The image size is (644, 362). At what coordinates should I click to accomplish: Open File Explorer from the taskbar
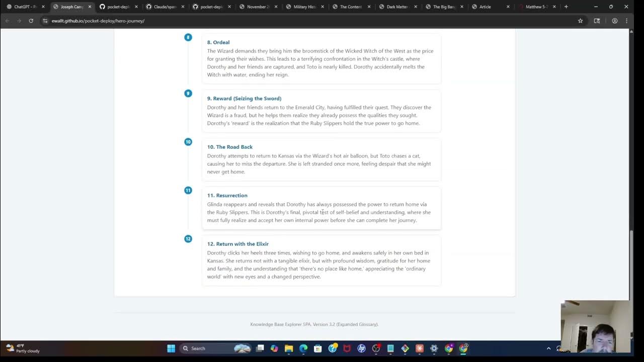tap(289, 348)
